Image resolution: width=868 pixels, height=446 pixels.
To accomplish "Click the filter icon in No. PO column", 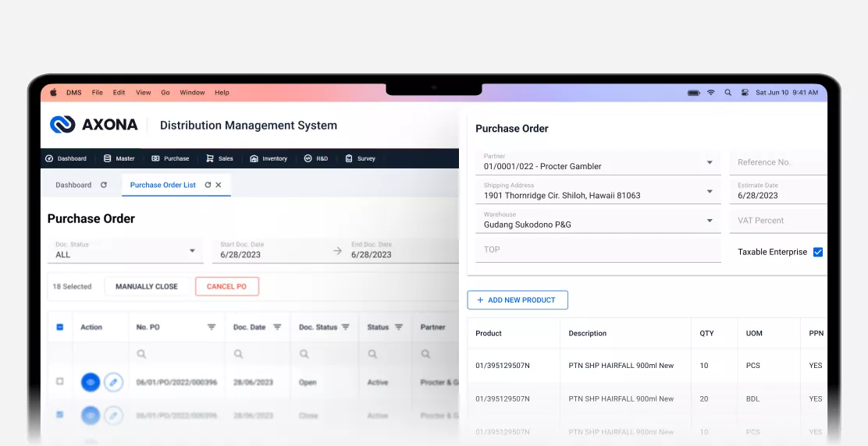I will pyautogui.click(x=212, y=327).
